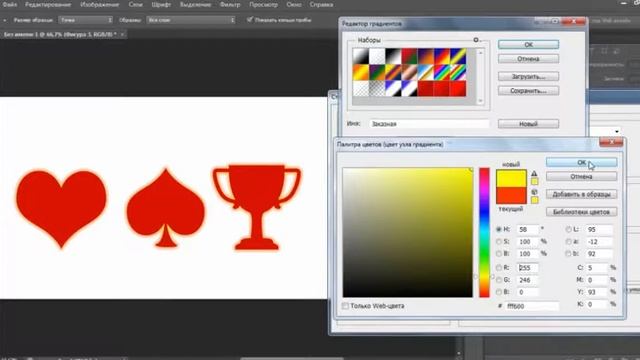Click the vertical rainbow hue slider
The image size is (640, 360).
[484, 232]
